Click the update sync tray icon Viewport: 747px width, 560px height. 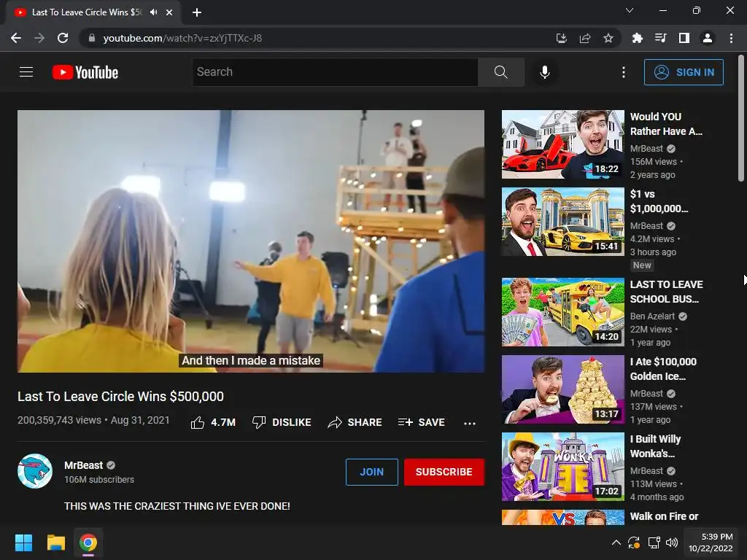[634, 542]
